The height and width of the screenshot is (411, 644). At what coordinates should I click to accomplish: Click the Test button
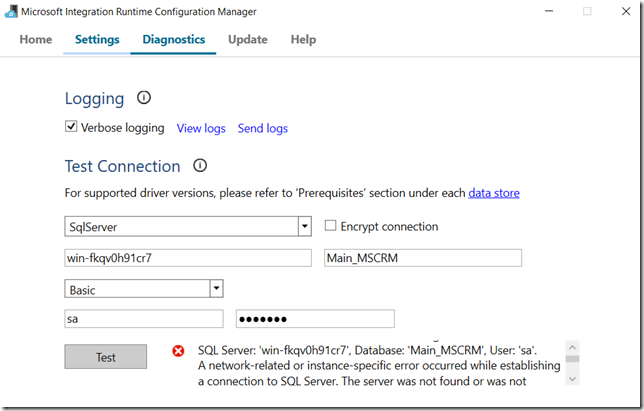click(106, 357)
